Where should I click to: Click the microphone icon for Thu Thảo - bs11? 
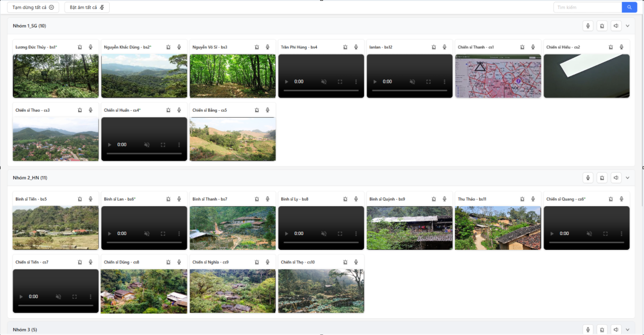(533, 199)
